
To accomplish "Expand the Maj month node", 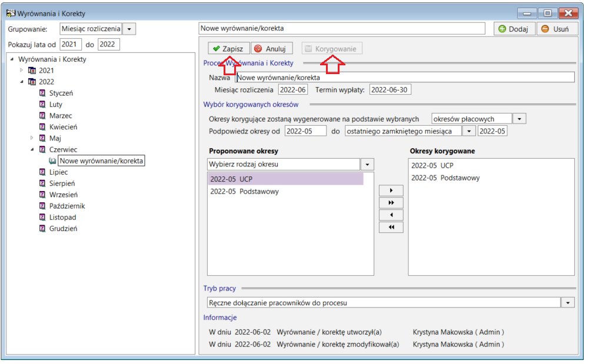I will tap(32, 138).
